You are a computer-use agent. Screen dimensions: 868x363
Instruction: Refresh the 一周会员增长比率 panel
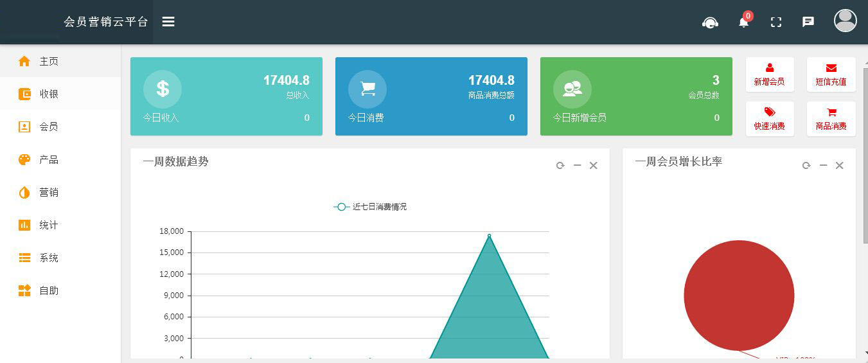806,166
